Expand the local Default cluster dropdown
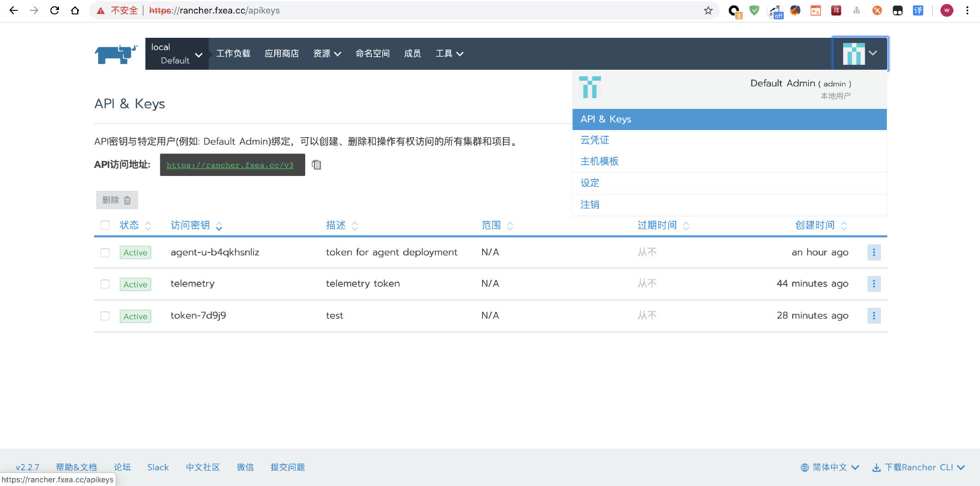980x486 pixels. tap(176, 54)
